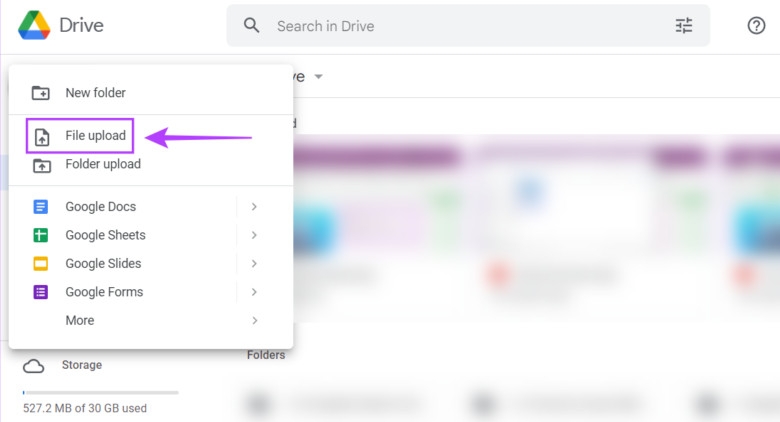Click the Folder upload icon

[x=42, y=165]
